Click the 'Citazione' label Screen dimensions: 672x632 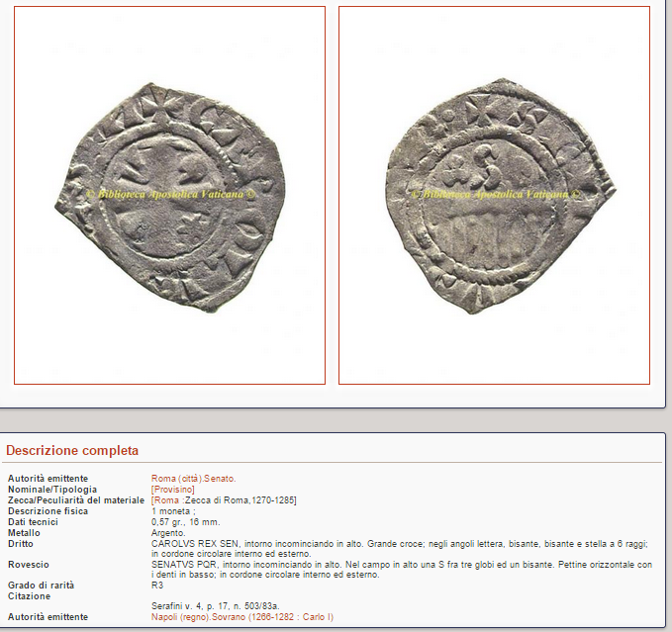pyautogui.click(x=29, y=596)
